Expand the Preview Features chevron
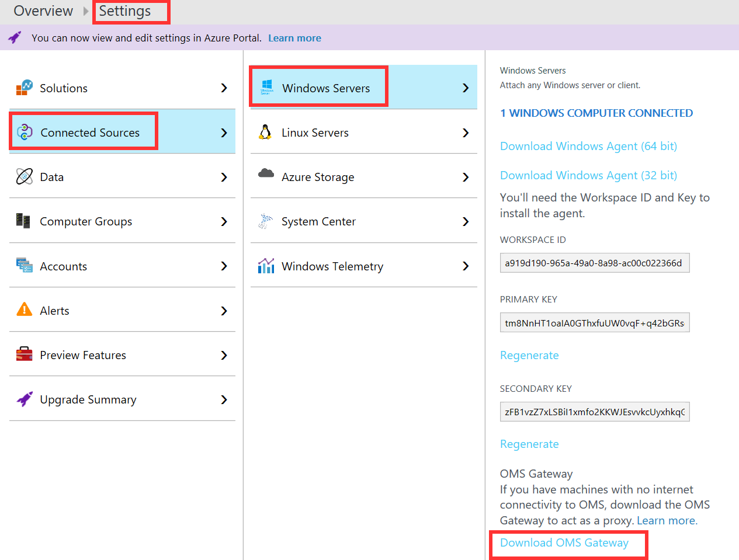739x560 pixels. [x=224, y=355]
